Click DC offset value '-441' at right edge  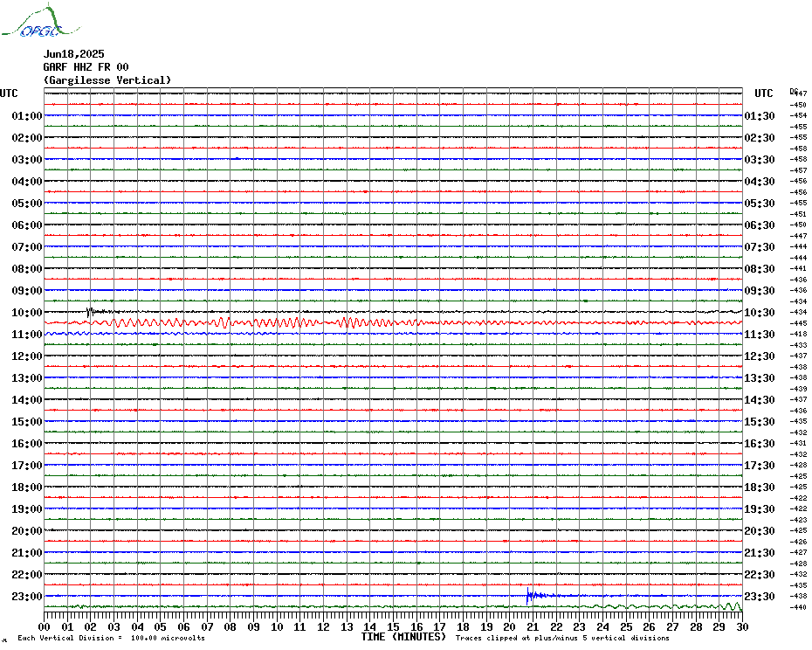(x=799, y=268)
